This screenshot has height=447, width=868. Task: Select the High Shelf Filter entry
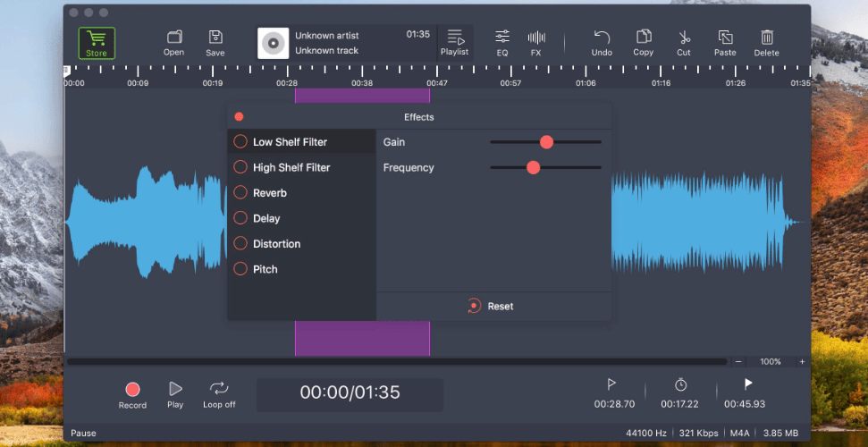301,167
